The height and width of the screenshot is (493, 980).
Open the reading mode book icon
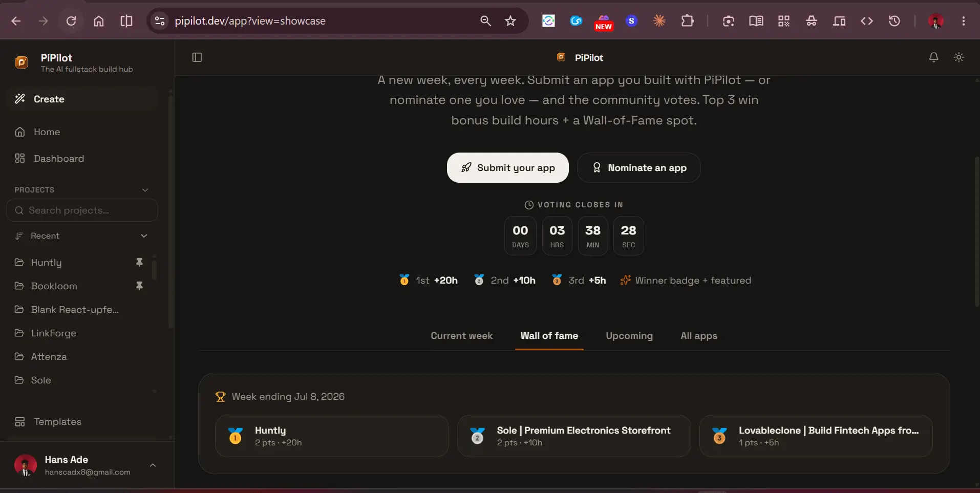point(756,21)
